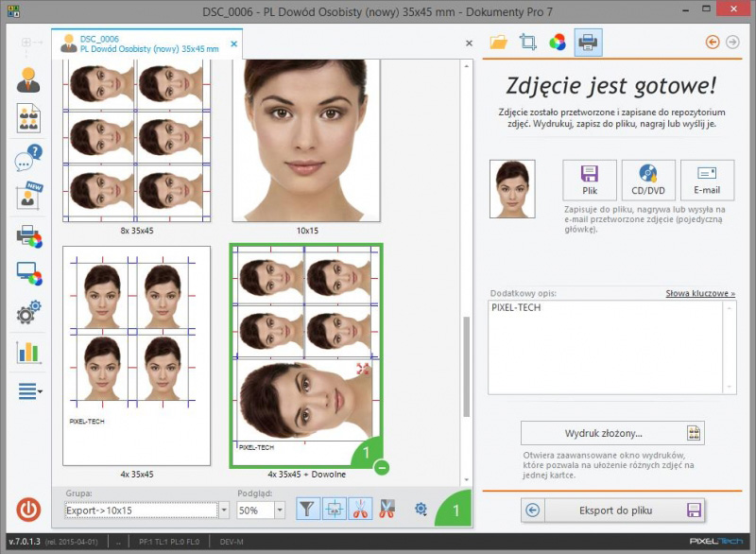Toggle the red scissors cut lines button
This screenshot has height=554, width=756.
[x=360, y=510]
